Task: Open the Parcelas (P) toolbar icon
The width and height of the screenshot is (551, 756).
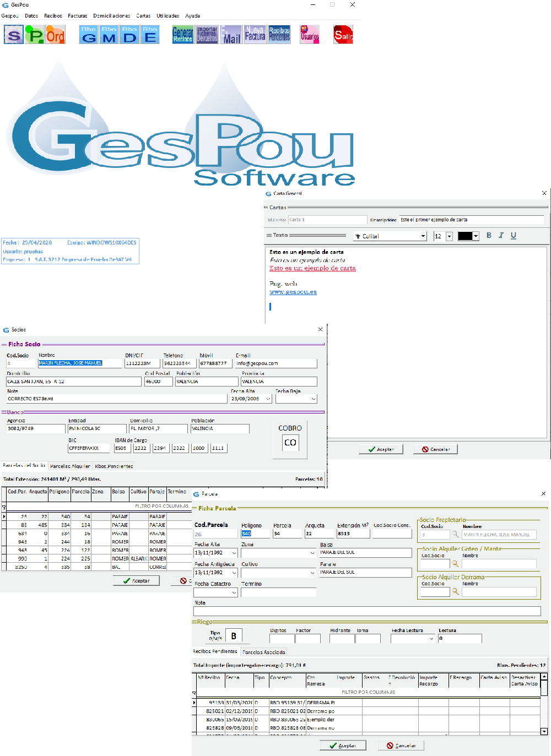Action: pyautogui.click(x=34, y=36)
